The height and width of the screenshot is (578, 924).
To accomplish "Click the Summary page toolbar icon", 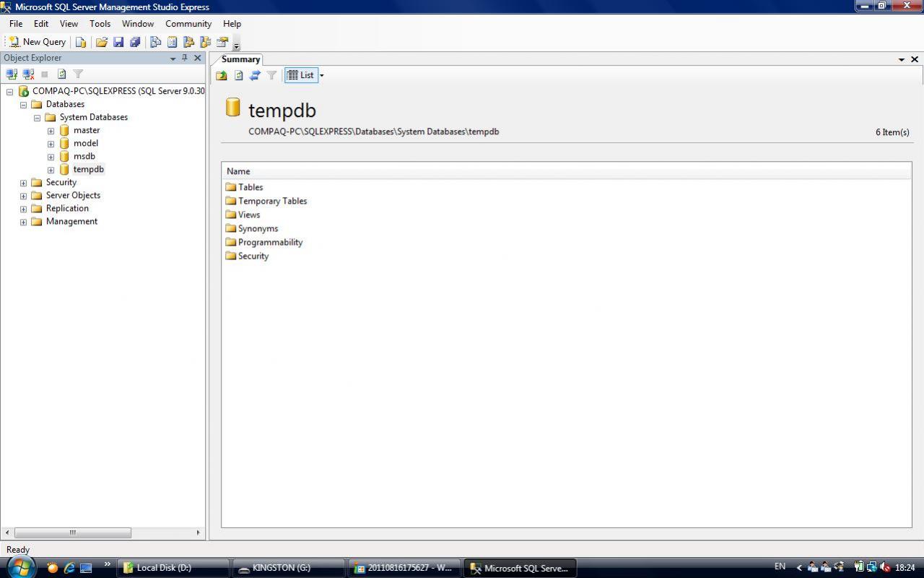I will pyautogui.click(x=172, y=42).
